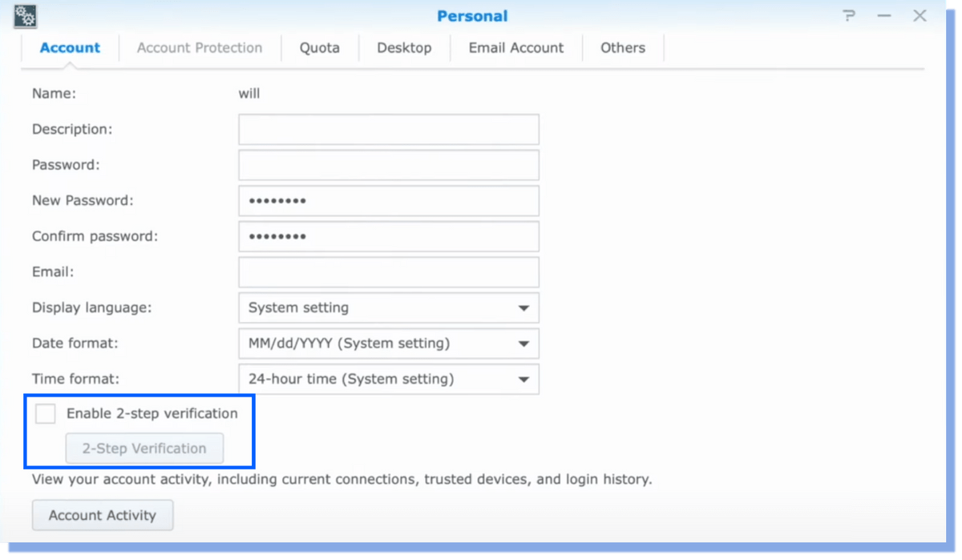Open help with the question mark icon
962x560 pixels.
tap(849, 16)
